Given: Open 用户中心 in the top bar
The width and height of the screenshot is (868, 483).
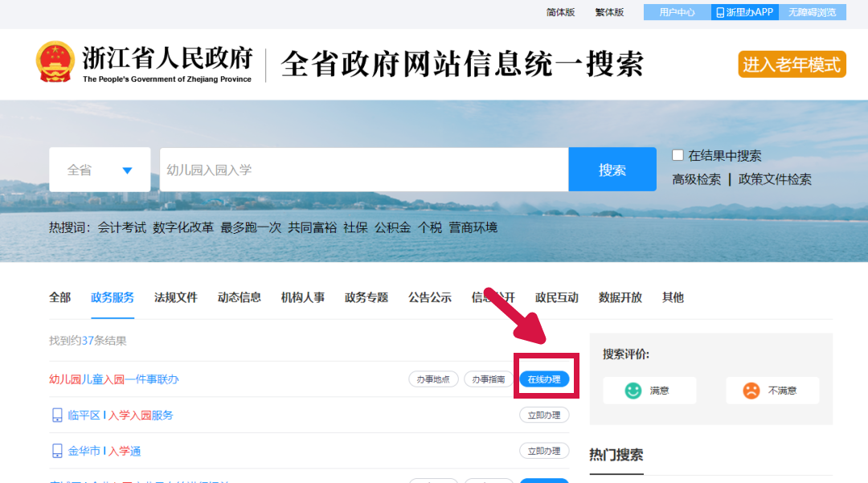Looking at the screenshot, I should tap(677, 12).
